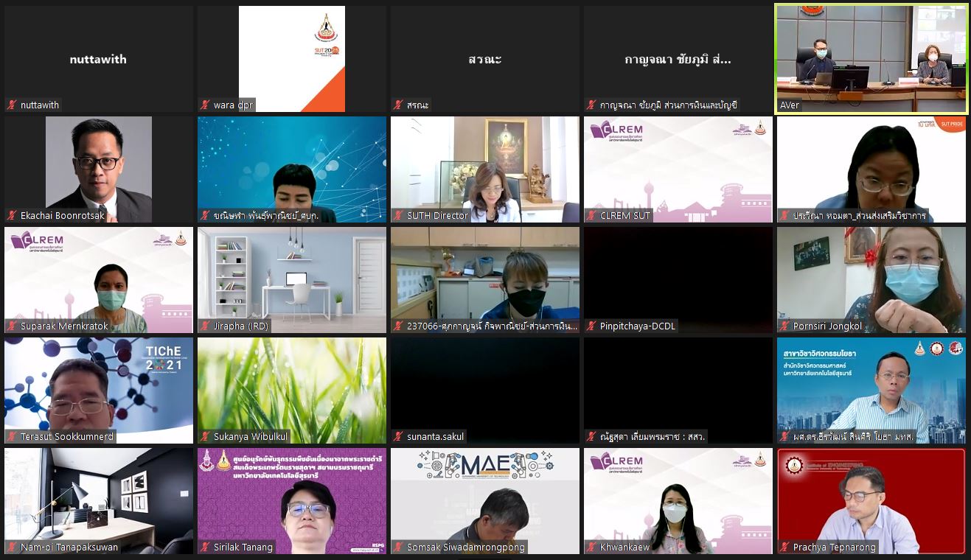Viewport: 971px width, 560px height.
Task: Select Prachya Tepnarong's red-bordered video tile
Action: (871, 501)
